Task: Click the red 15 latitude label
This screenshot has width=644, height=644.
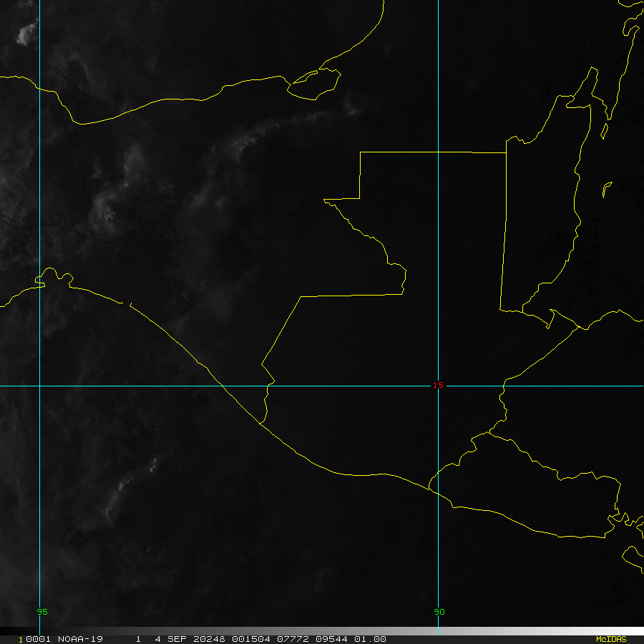Action: 438,385
